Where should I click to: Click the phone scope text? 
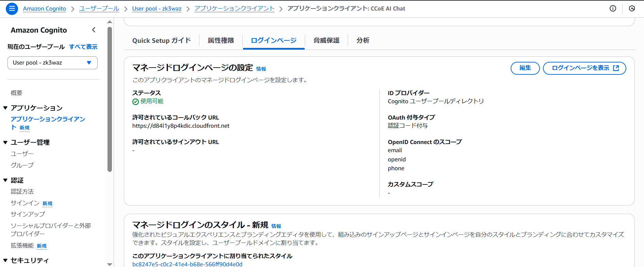pyautogui.click(x=396, y=168)
